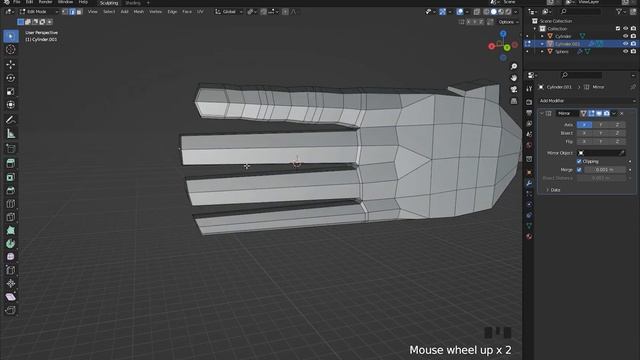The height and width of the screenshot is (360, 640).
Task: Select the Measure tool
Action: 11,133
